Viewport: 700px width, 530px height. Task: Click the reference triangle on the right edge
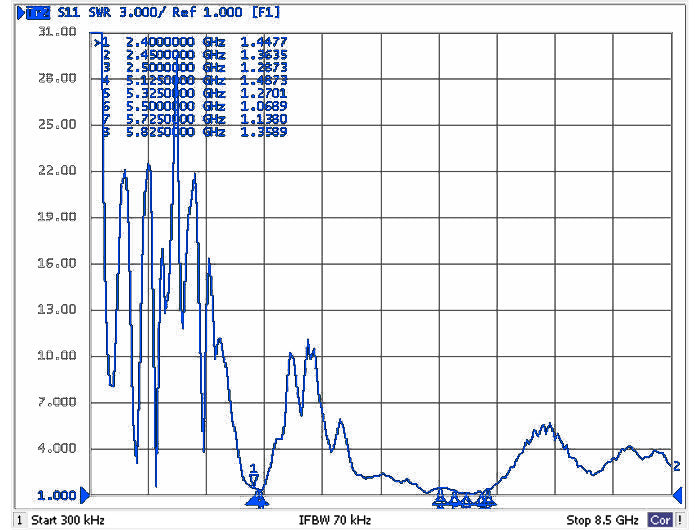pos(675,494)
